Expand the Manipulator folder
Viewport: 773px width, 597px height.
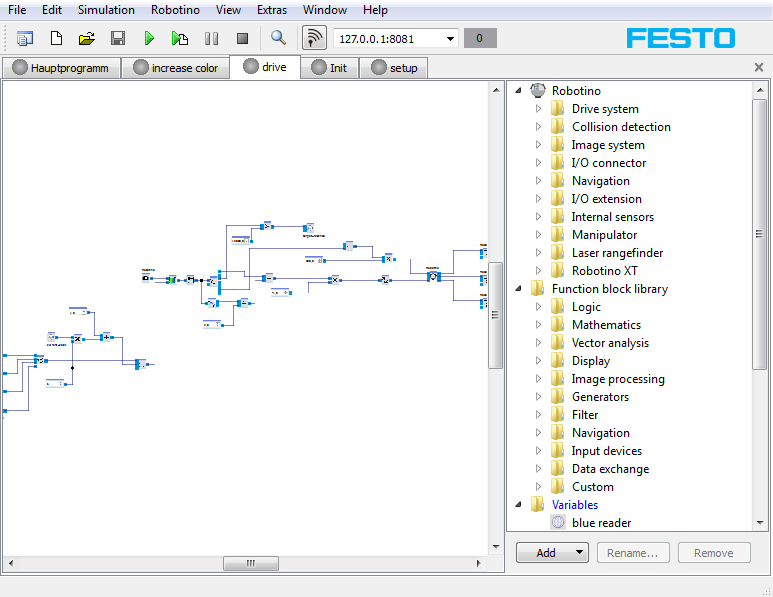point(538,235)
